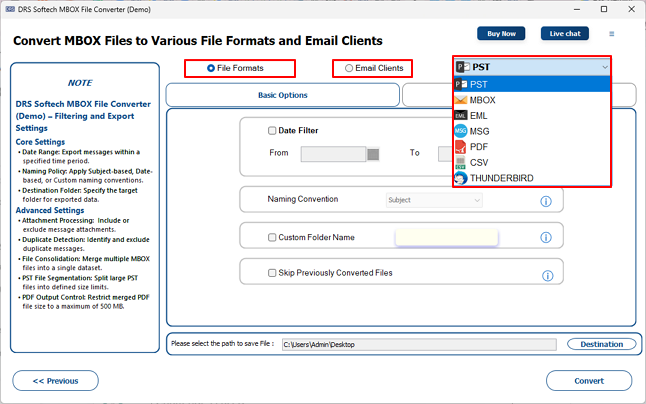Collapse the PST format combo box arrow
Image resolution: width=646 pixels, height=404 pixels.
604,67
